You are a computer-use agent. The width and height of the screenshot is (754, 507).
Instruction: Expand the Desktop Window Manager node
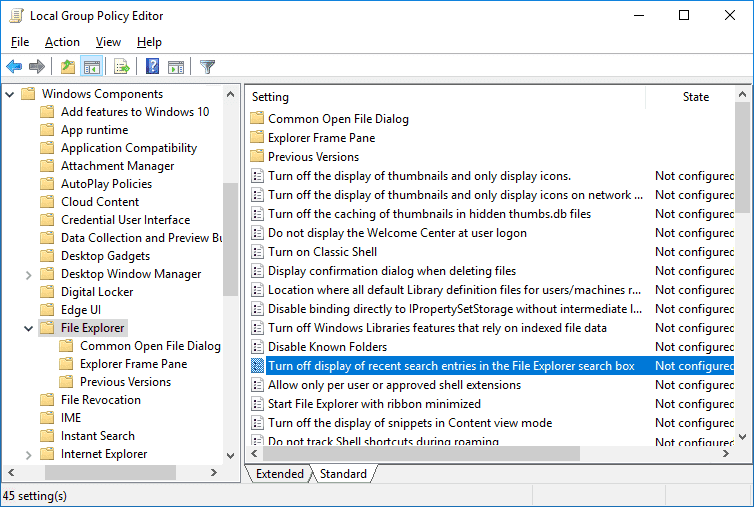(x=28, y=275)
